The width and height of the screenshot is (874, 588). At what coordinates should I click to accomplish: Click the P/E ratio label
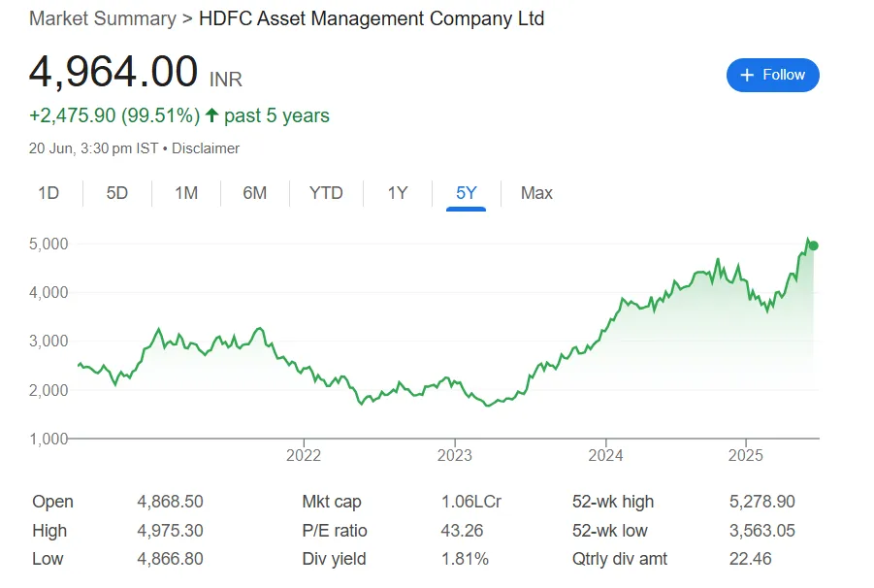(x=335, y=530)
